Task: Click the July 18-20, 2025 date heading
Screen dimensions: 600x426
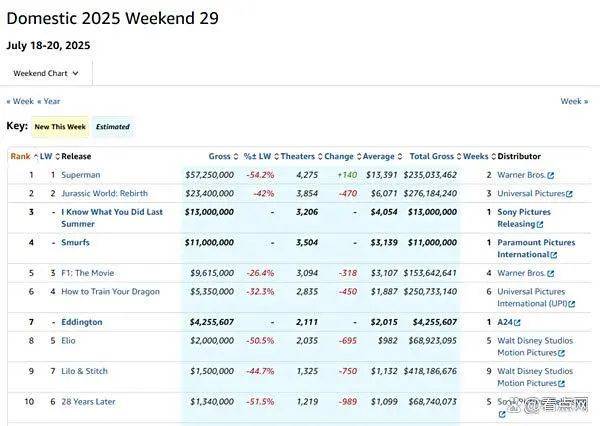Action: tap(48, 45)
